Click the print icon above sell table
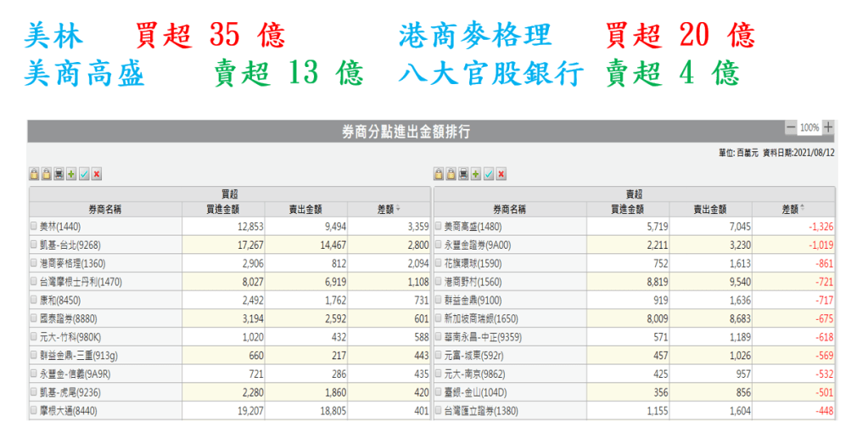The height and width of the screenshot is (444, 868). 463,174
